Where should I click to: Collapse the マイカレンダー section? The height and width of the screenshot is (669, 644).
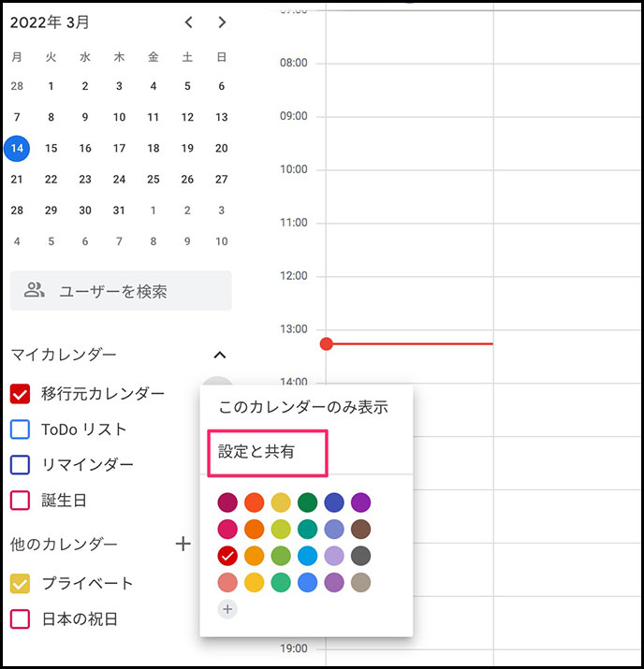tap(219, 355)
